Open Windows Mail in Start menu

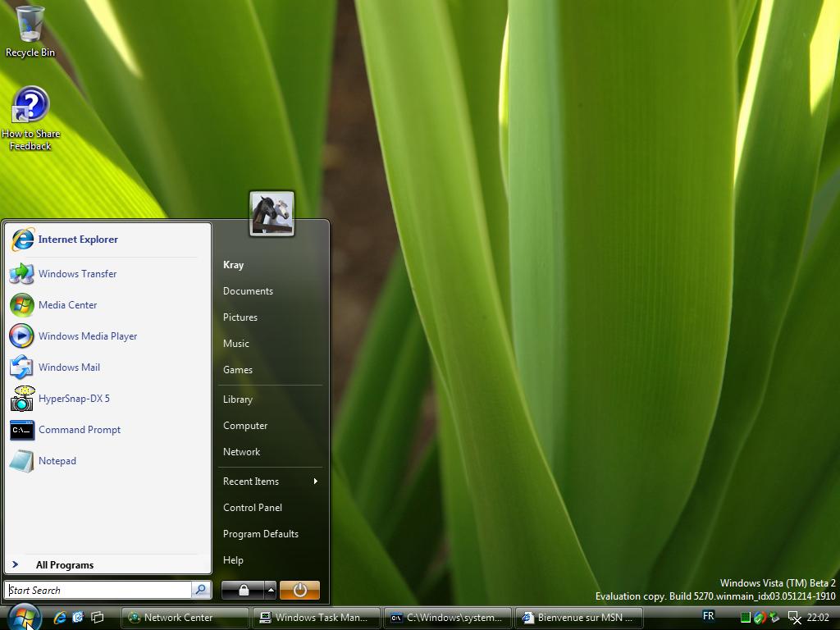coord(69,367)
